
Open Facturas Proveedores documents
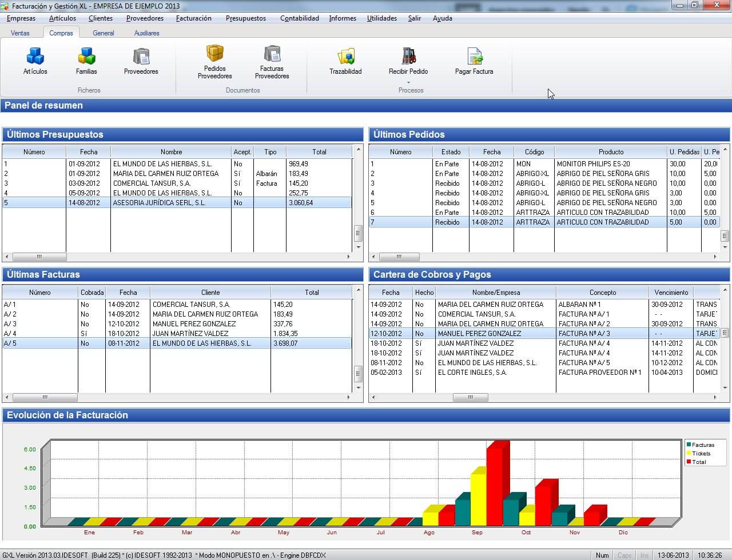272,54
